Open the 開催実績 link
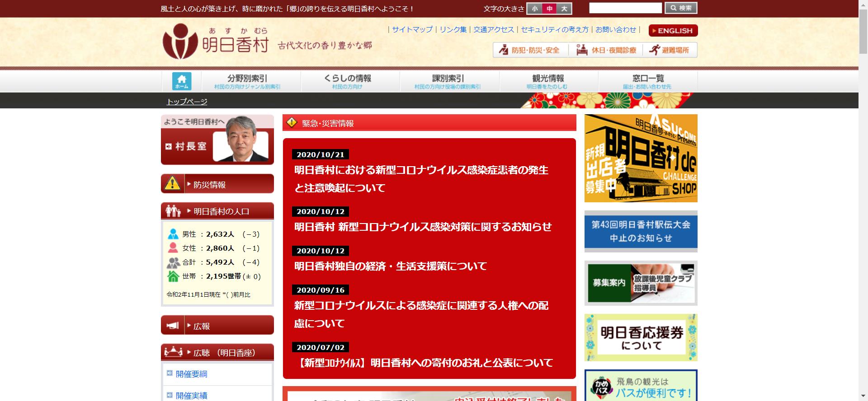 pyautogui.click(x=191, y=396)
